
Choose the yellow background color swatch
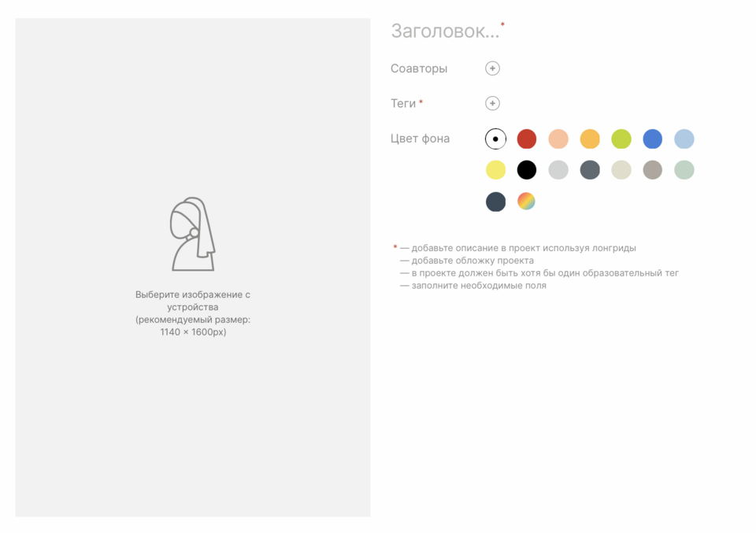(x=495, y=170)
